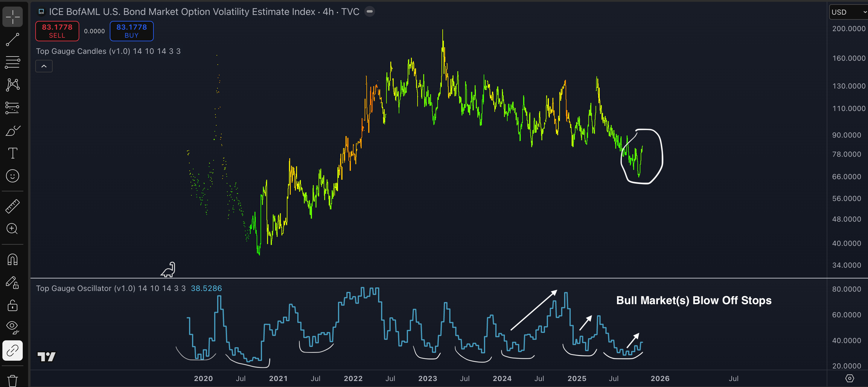The height and width of the screenshot is (387, 868).
Task: Open the Fibonacci retracement tools
Action: 13,62
